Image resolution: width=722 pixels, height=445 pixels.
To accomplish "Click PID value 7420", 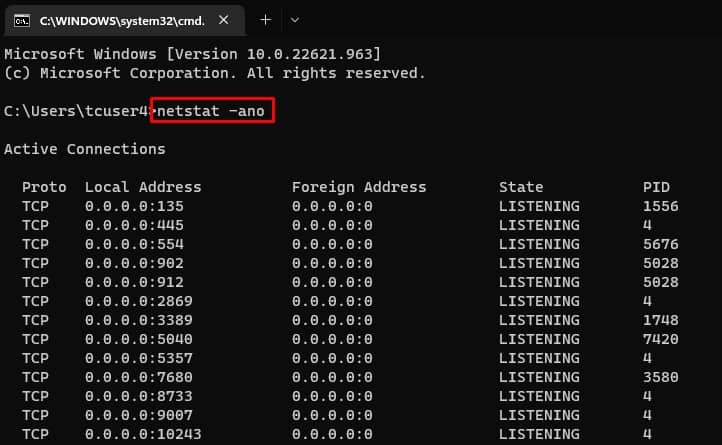I will (x=661, y=339).
